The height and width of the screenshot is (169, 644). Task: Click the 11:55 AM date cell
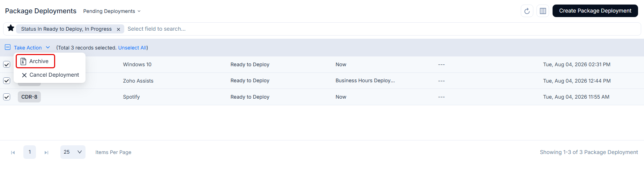(x=576, y=97)
